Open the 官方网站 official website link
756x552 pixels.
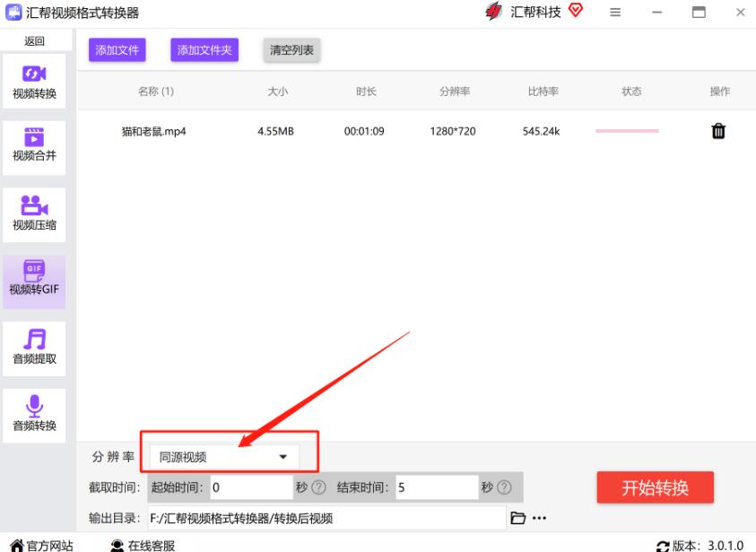[x=41, y=544]
